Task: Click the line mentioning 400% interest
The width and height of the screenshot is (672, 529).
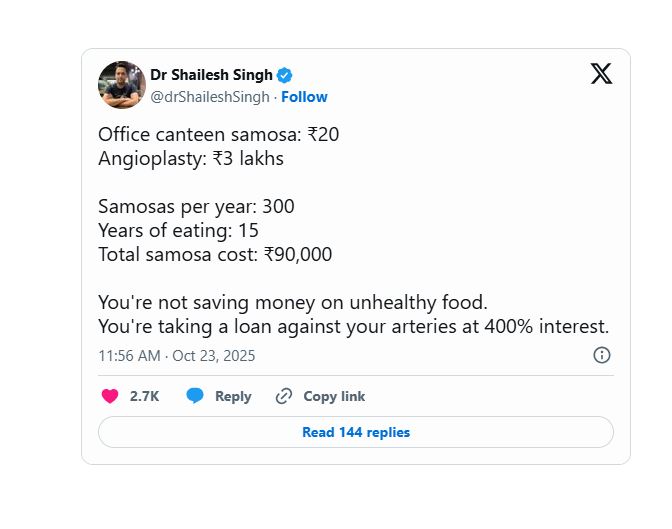Action: pyautogui.click(x=353, y=327)
